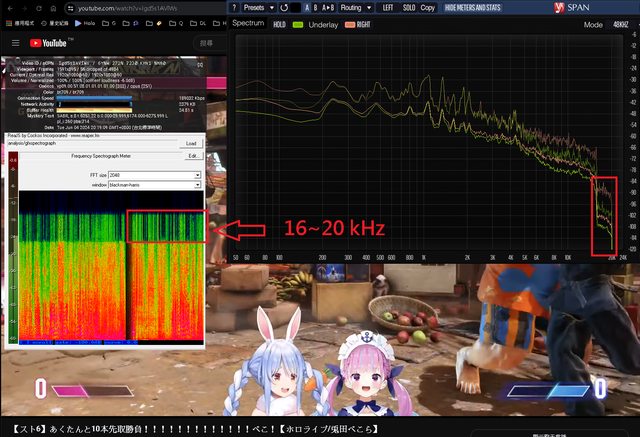
Task: Click the spectrograph display in ReaJS
Action: [111, 266]
